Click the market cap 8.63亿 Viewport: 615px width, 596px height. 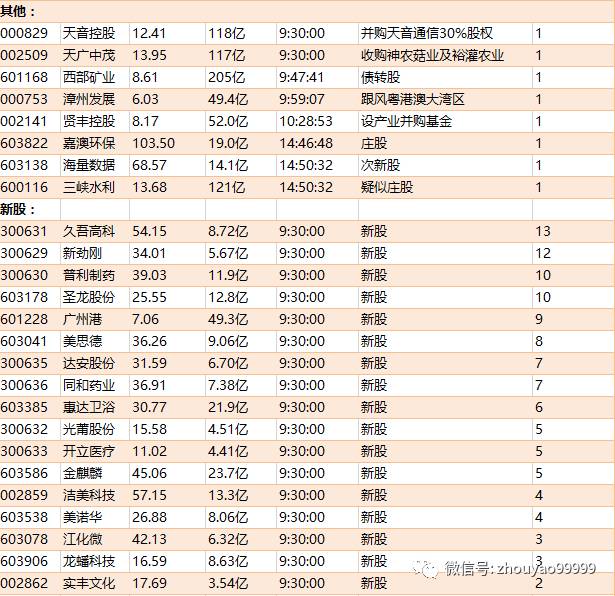pyautogui.click(x=228, y=561)
